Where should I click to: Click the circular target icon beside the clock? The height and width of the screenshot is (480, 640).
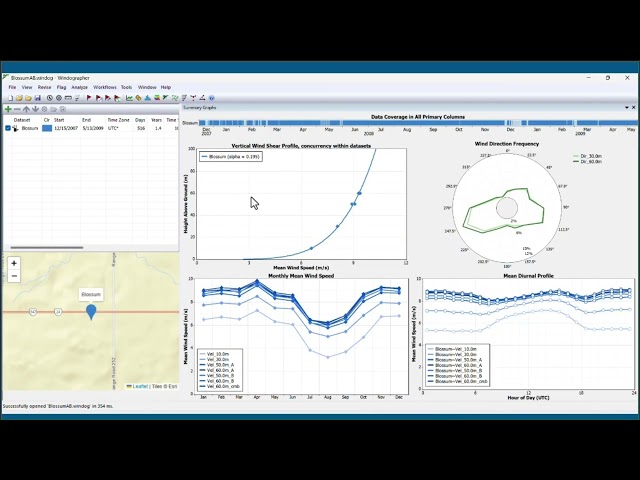pos(59,98)
